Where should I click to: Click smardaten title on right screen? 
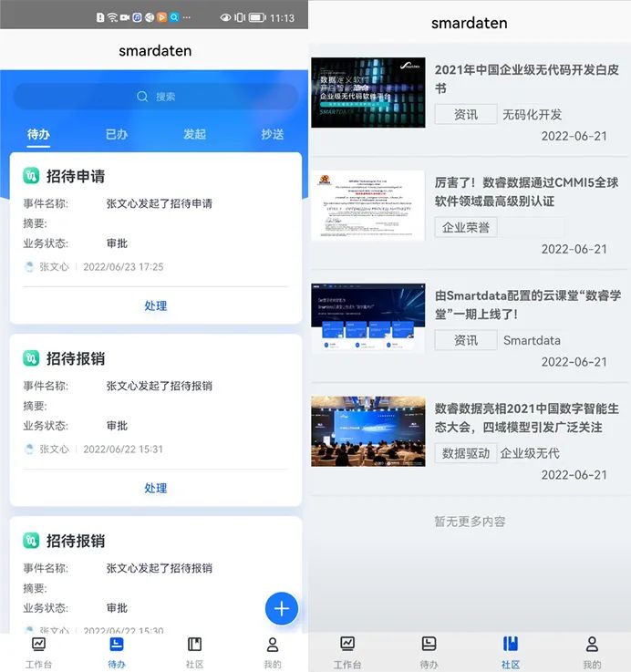click(x=470, y=23)
